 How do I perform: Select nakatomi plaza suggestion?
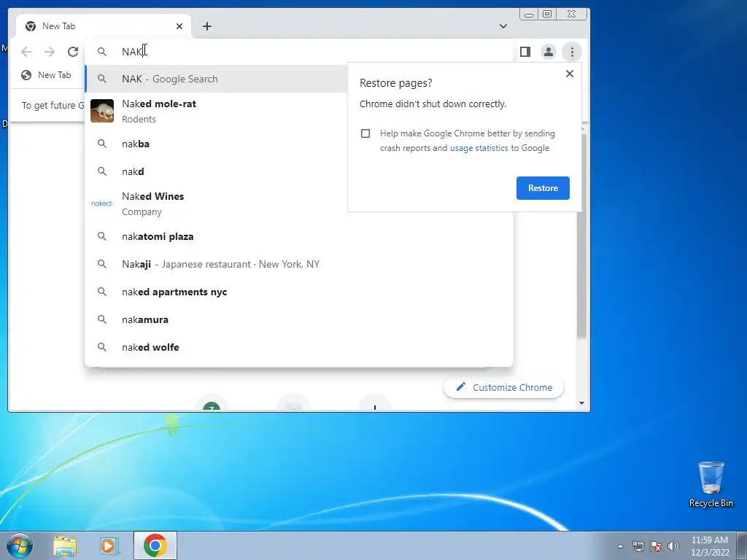pos(298,237)
